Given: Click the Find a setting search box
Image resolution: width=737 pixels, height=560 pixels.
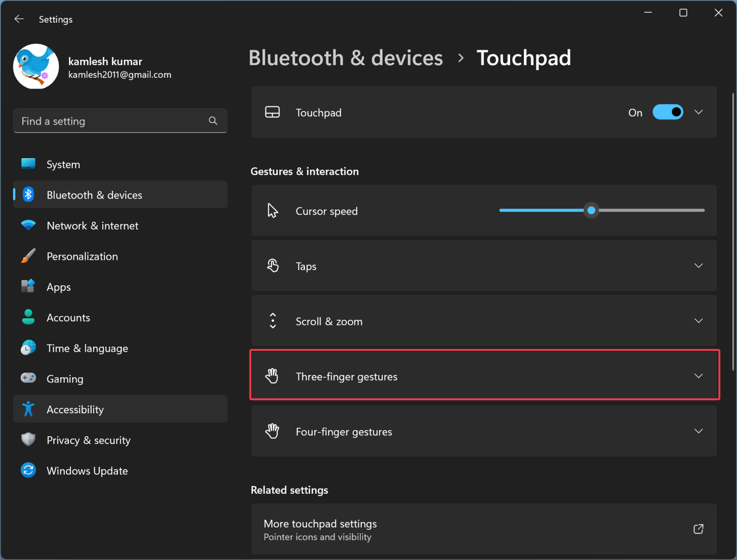Looking at the screenshot, I should pyautogui.click(x=120, y=121).
